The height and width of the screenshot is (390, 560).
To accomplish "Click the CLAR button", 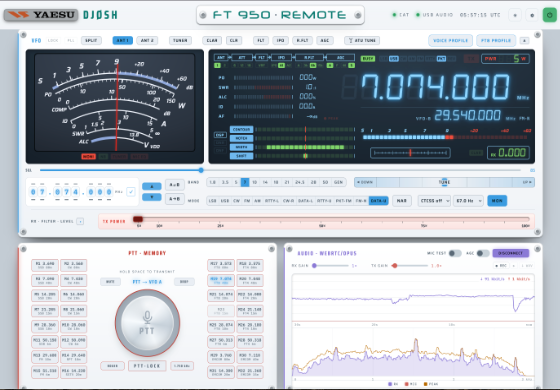I will [x=212, y=40].
